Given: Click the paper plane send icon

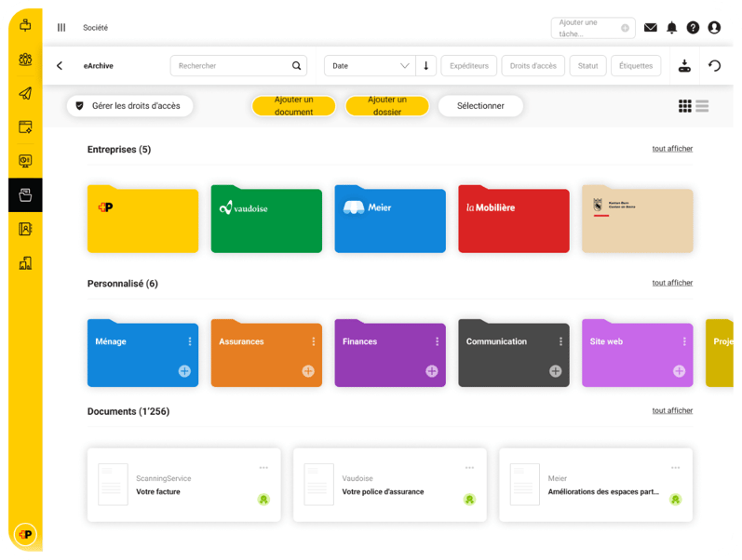Looking at the screenshot, I should pyautogui.click(x=25, y=93).
